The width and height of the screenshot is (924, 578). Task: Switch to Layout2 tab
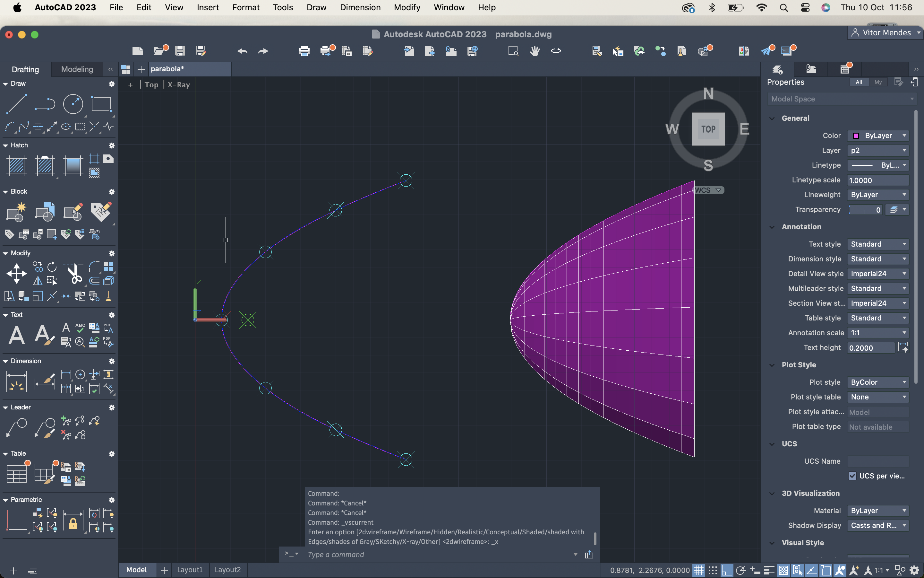coord(227,570)
